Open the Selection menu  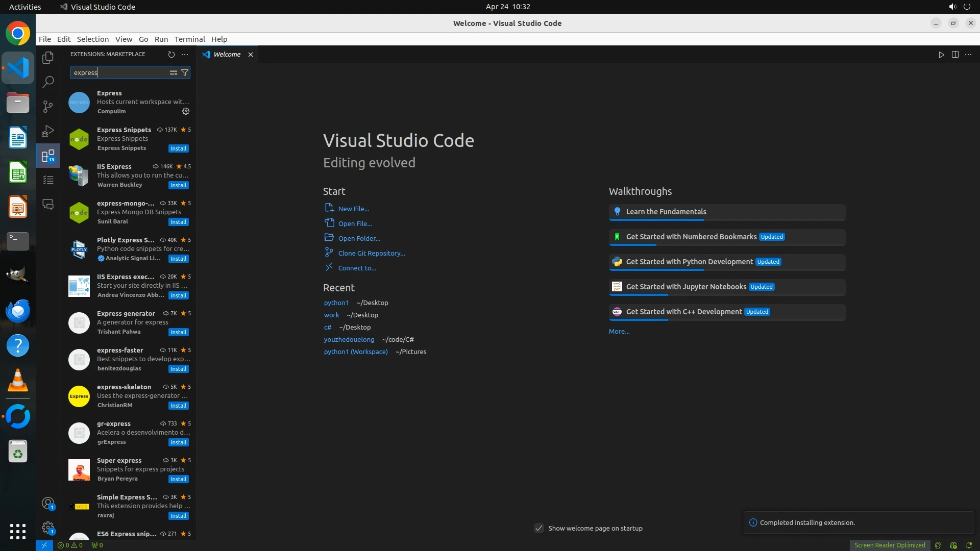(92, 39)
